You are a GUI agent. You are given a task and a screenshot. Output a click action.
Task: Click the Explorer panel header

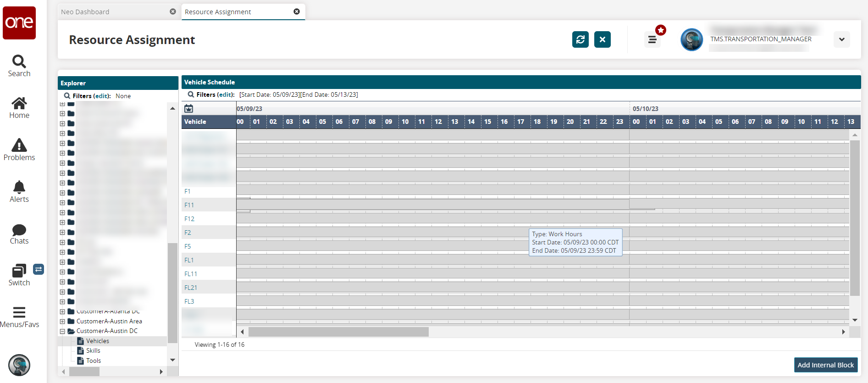coord(118,83)
